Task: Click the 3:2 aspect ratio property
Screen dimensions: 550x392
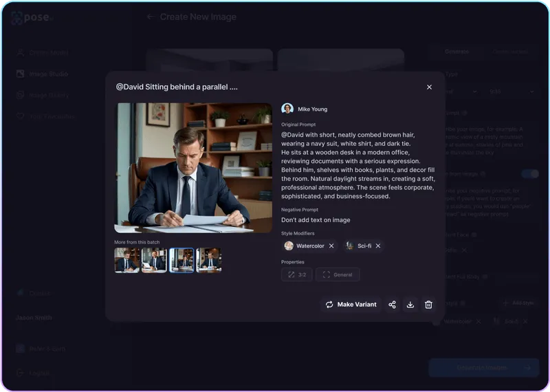Action: (x=297, y=275)
